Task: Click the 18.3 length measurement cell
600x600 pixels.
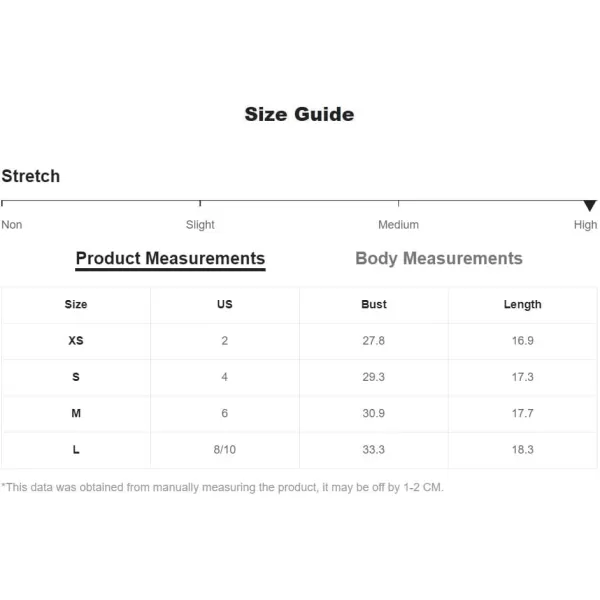Action: [522, 450]
